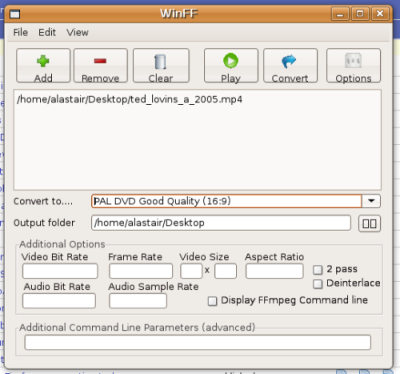400x374 pixels.
Task: Toggle the Deinterlace checkbox
Action: [318, 284]
